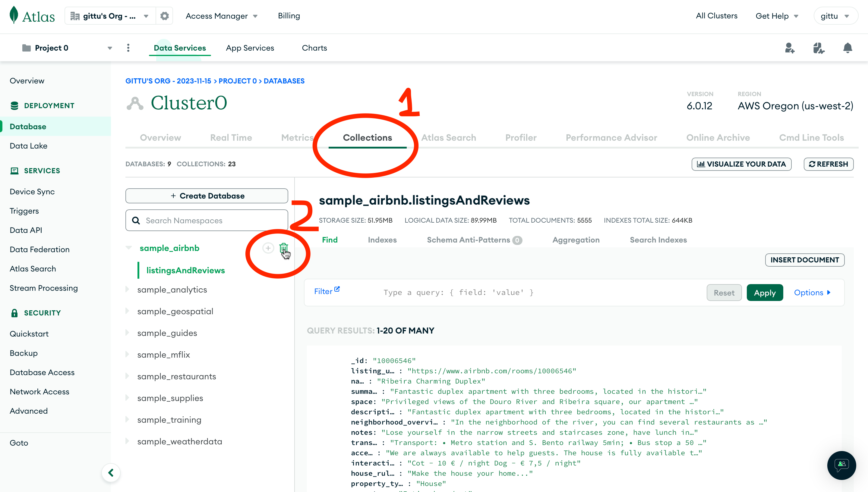
Task: Open the Project 0 selector dropdown
Action: tap(67, 48)
